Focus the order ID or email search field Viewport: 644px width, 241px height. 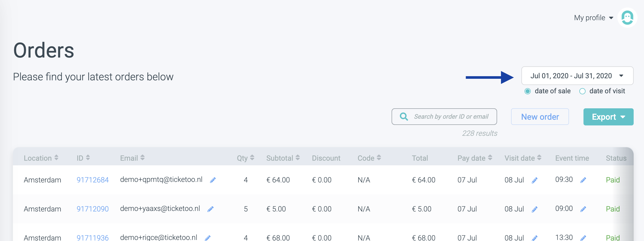click(451, 117)
